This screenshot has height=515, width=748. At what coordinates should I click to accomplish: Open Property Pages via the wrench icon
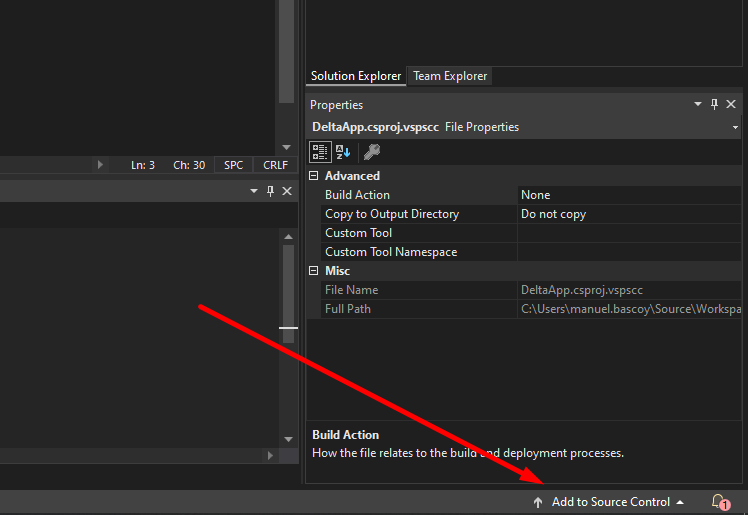[371, 152]
